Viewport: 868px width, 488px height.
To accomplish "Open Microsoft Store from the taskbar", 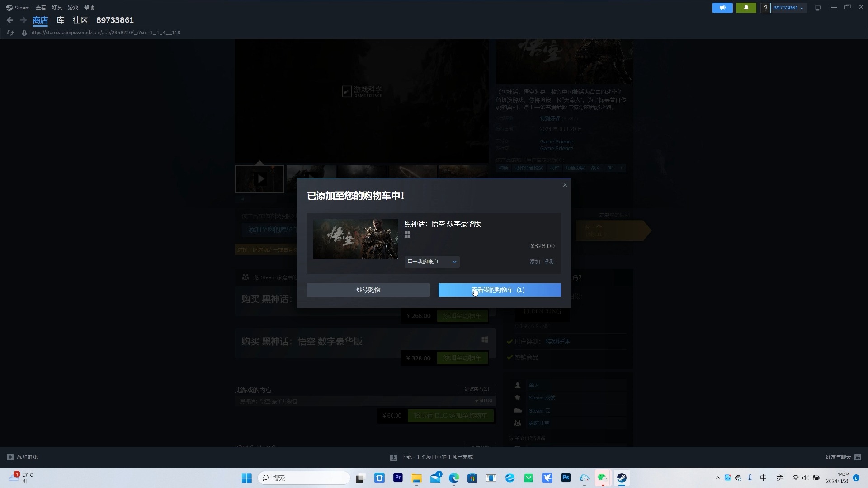I will (x=472, y=478).
